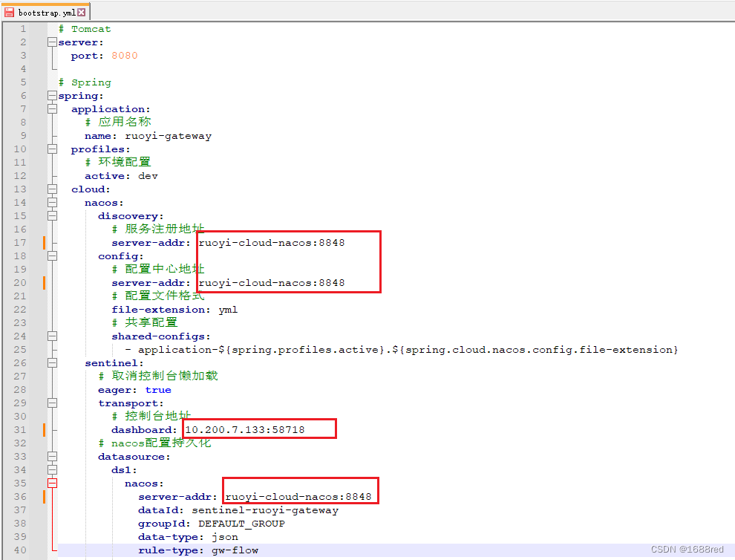Collapse the transport: fold marker on line 29
The image size is (735, 560).
pyautogui.click(x=53, y=403)
